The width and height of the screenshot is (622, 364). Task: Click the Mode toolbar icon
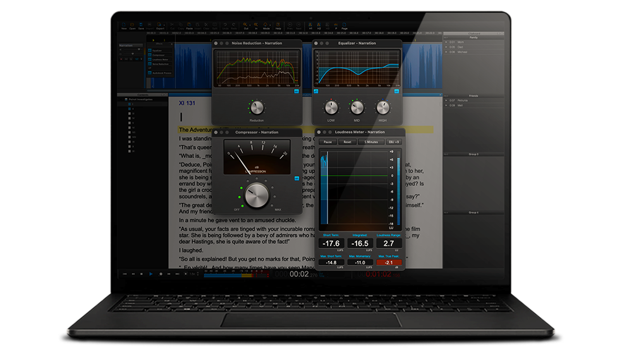tap(265, 25)
